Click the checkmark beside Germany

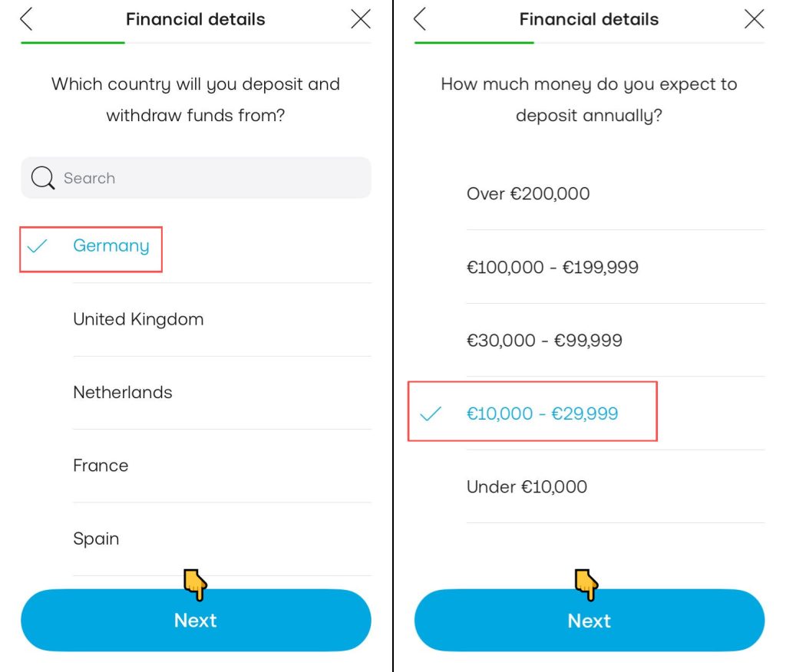click(37, 246)
